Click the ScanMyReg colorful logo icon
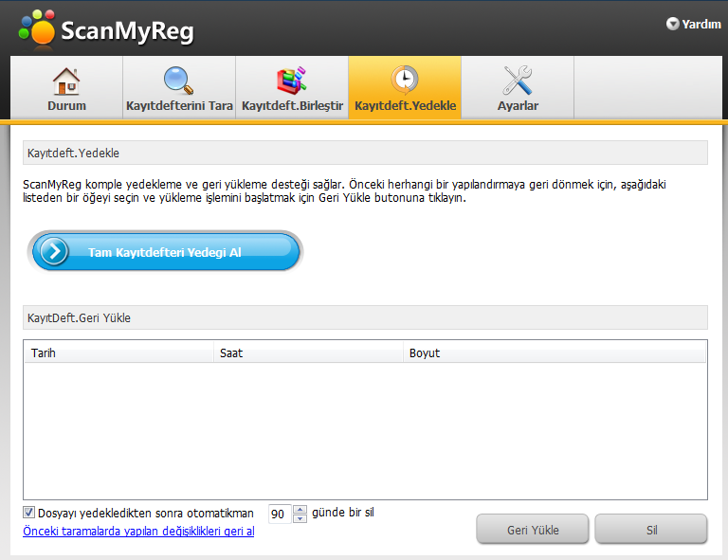The image size is (728, 560). pyautogui.click(x=38, y=28)
